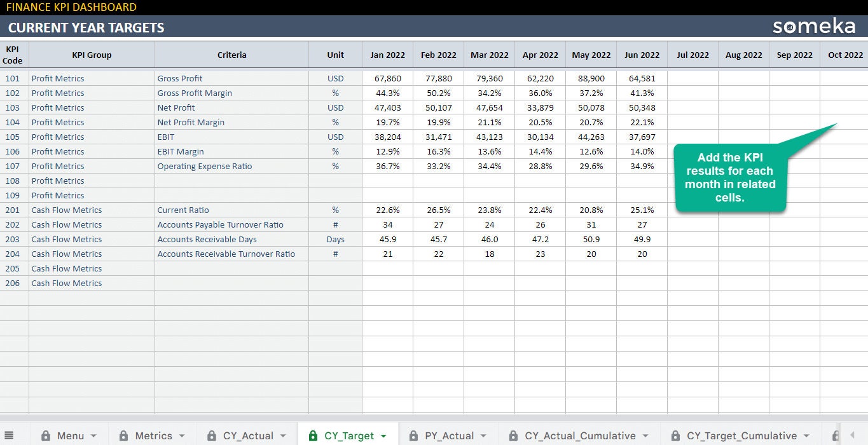This screenshot has height=445, width=868.
Task: Click the KPI Group column header
Action: (92, 55)
